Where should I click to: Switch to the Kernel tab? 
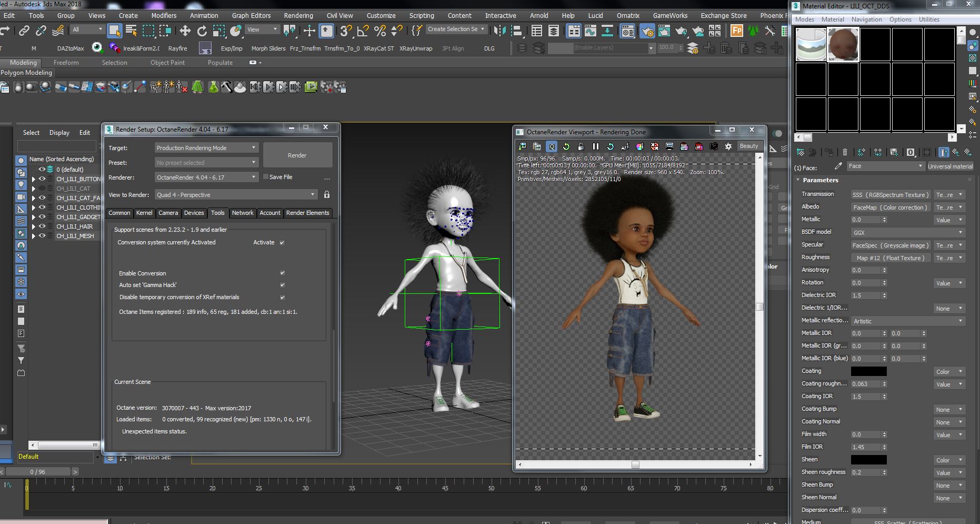point(144,213)
